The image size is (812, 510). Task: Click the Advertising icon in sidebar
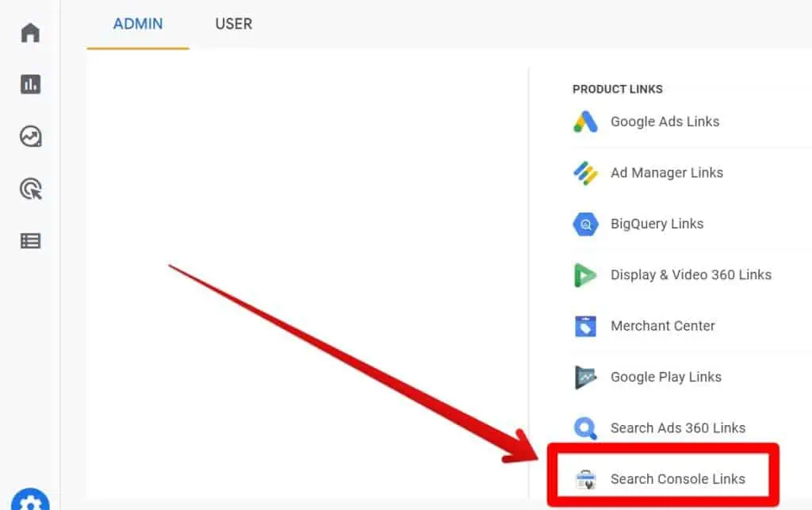(x=29, y=189)
